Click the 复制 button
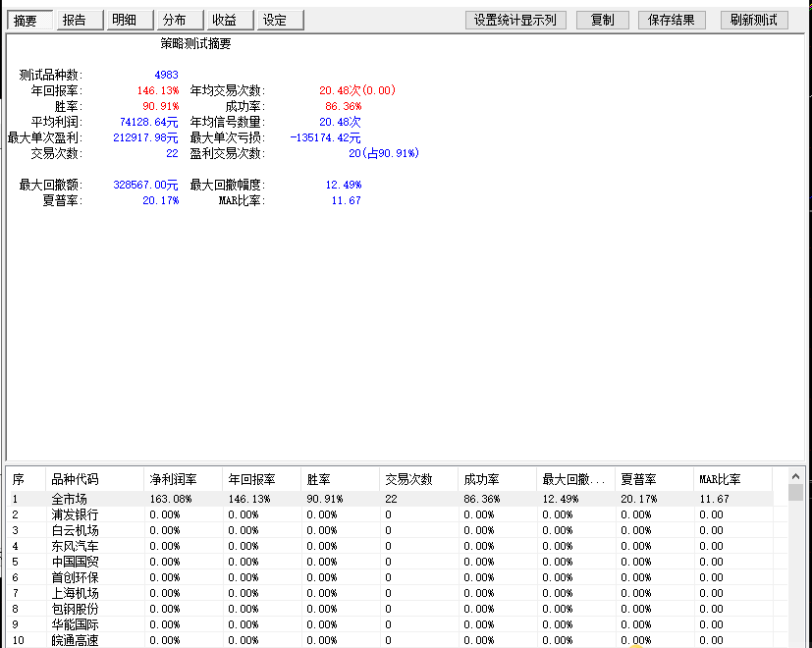This screenshot has width=812, height=648. 602,21
